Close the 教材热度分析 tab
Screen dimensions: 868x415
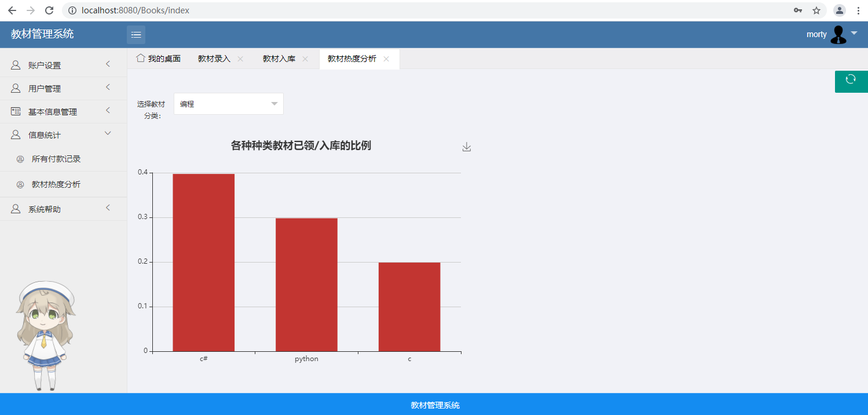coord(386,59)
